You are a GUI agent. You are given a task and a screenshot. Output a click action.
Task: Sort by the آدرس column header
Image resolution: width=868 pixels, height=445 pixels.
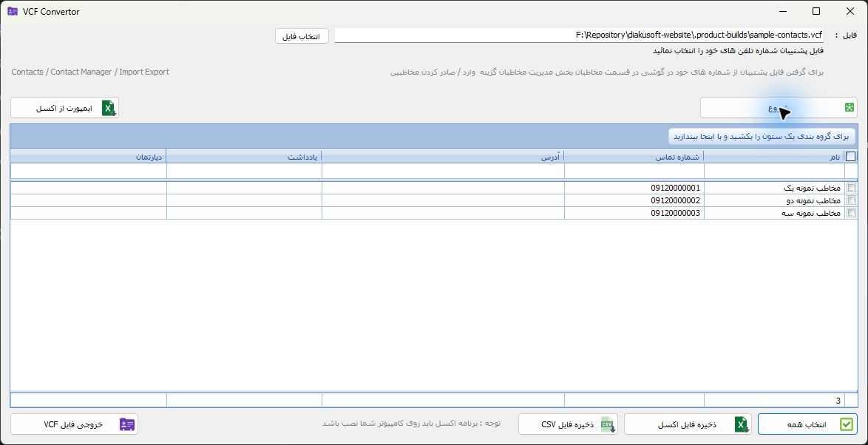[x=444, y=157]
